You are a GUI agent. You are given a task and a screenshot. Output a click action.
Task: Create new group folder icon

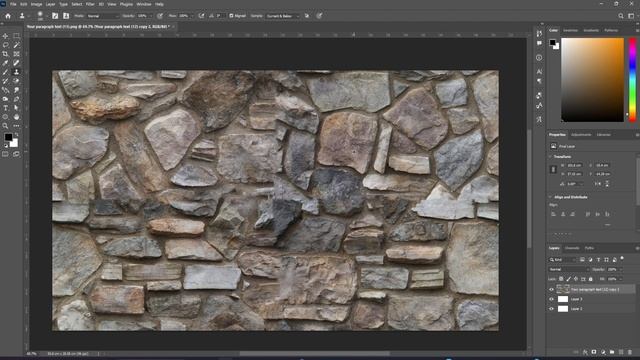(x=612, y=352)
